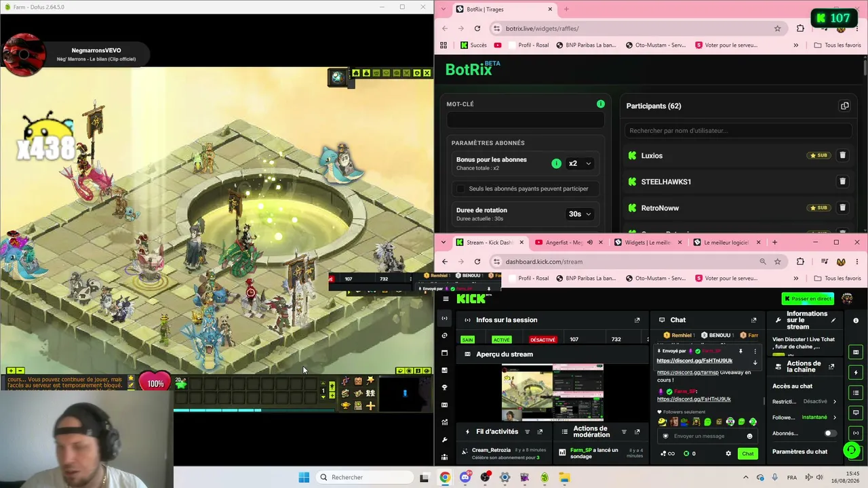This screenshot has width=868, height=488.
Task: Open the Kick support headset bubble
Action: tap(852, 449)
